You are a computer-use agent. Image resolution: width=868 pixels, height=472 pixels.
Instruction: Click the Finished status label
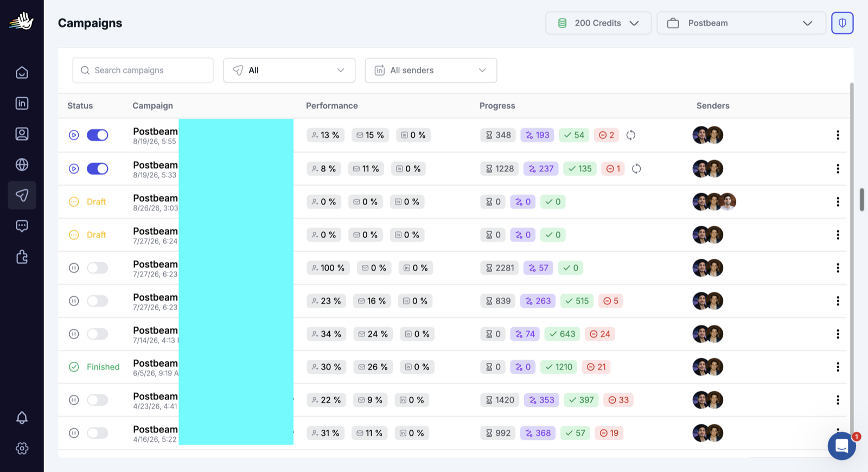tap(103, 367)
